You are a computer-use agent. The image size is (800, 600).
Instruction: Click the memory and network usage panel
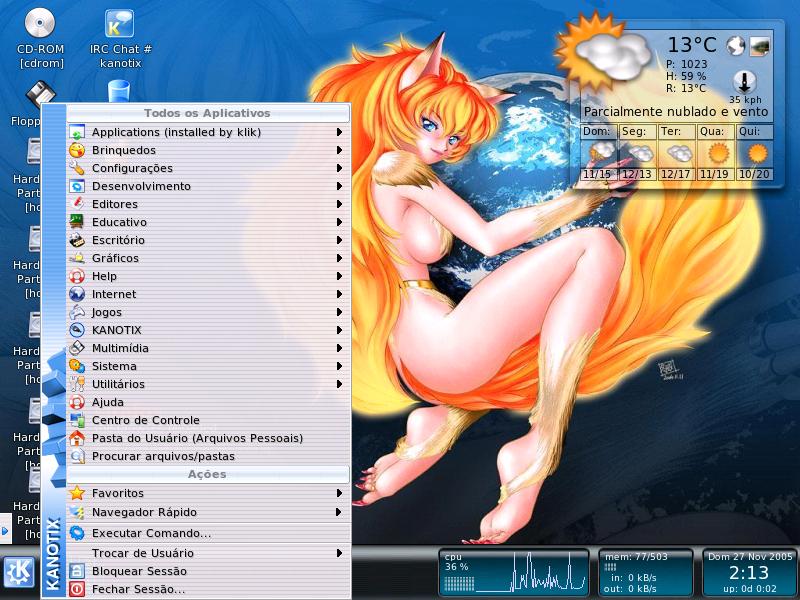tap(645, 573)
